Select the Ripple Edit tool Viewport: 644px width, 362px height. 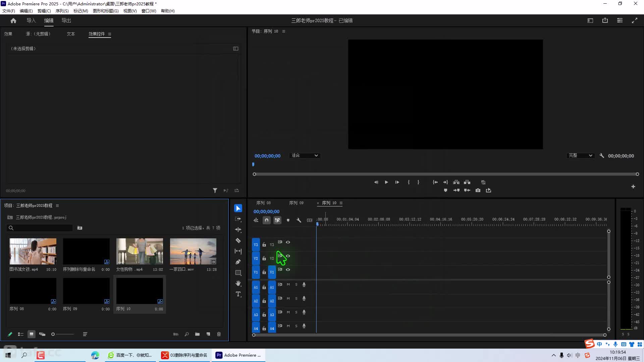click(x=238, y=230)
